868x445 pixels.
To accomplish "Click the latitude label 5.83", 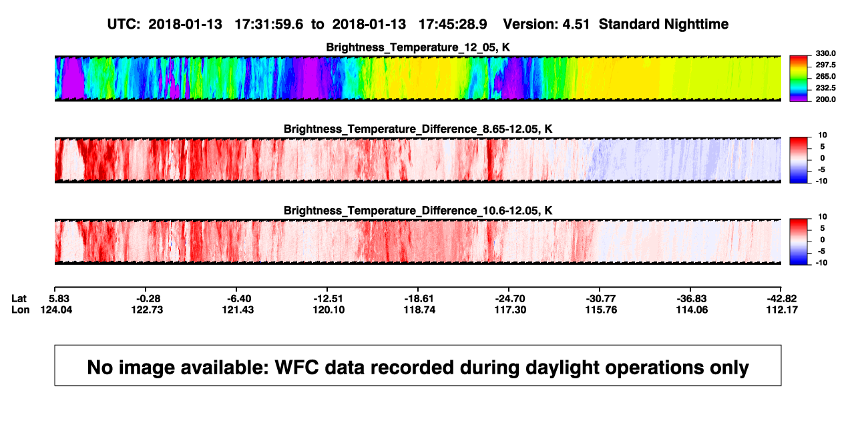I will point(64,298).
